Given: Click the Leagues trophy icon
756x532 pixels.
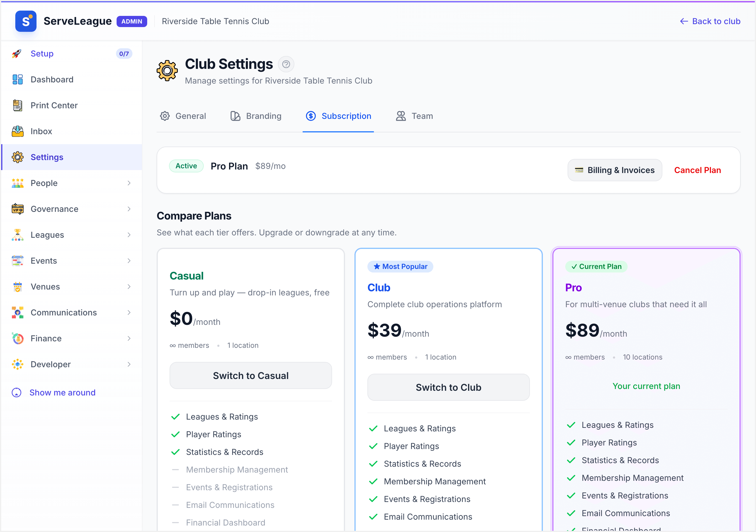Looking at the screenshot, I should pos(17,235).
